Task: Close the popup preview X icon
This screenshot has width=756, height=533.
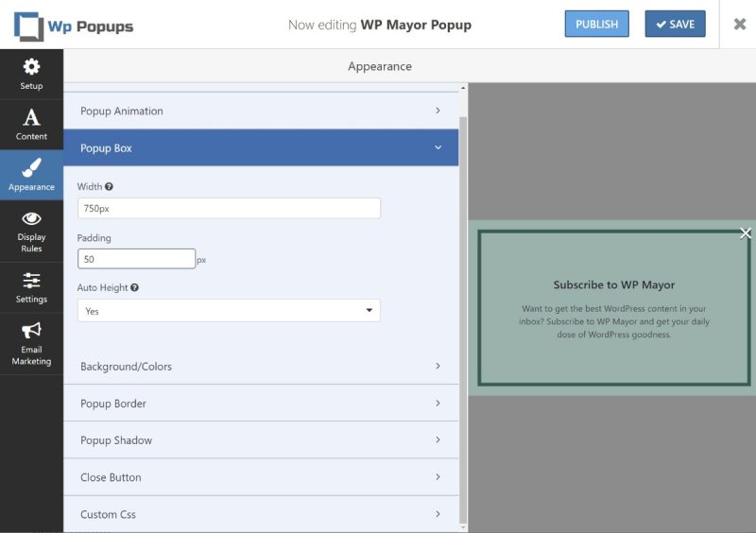Action: click(746, 233)
